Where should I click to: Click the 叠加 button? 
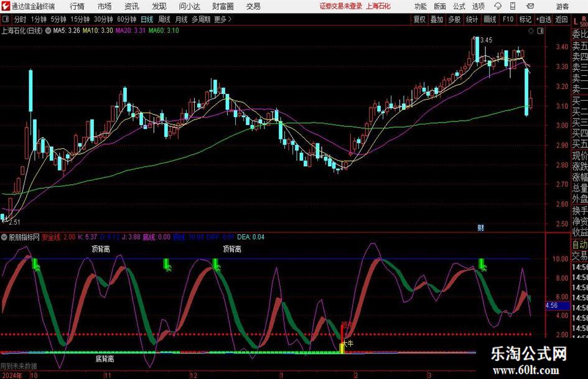pos(437,19)
